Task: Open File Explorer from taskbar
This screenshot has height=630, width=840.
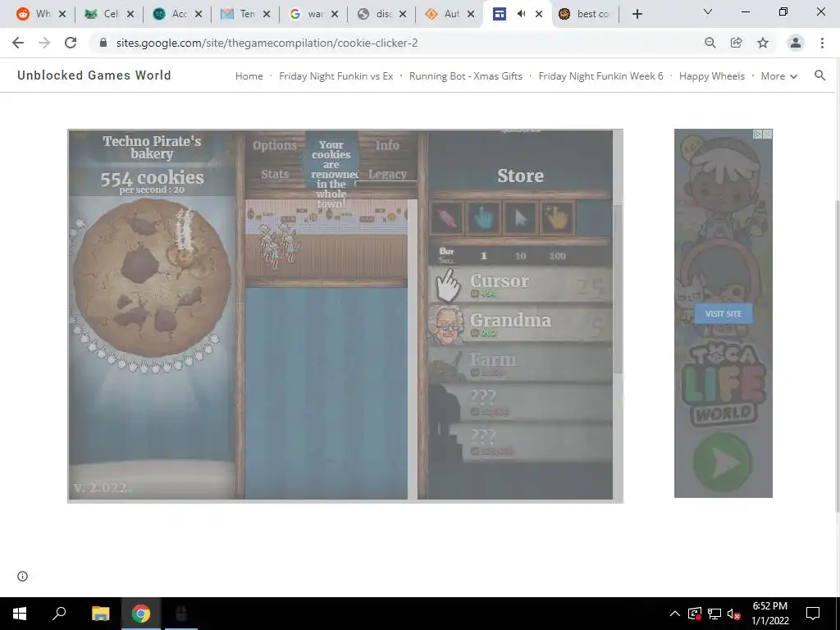Action: coord(100,614)
